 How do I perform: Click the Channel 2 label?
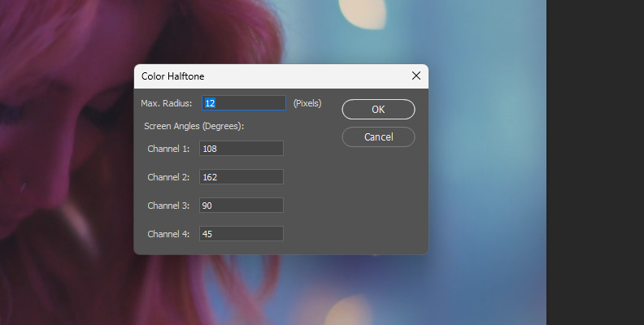(x=168, y=177)
